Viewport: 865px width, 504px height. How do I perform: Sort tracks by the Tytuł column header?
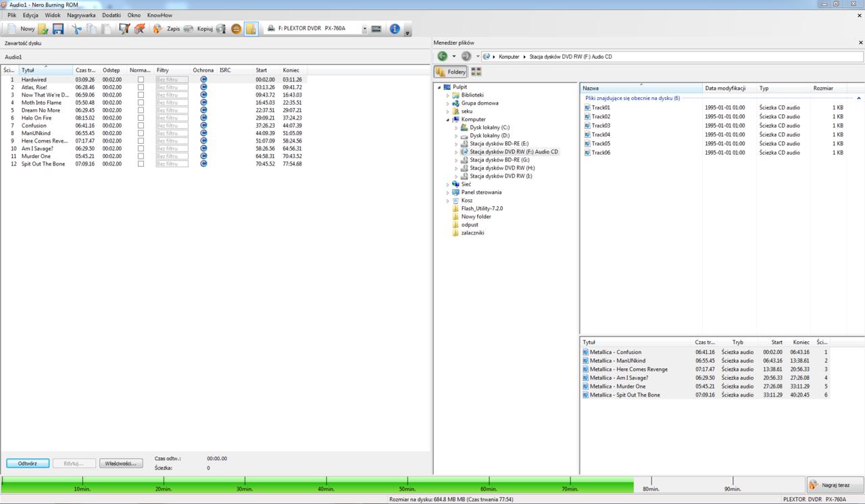[46, 70]
